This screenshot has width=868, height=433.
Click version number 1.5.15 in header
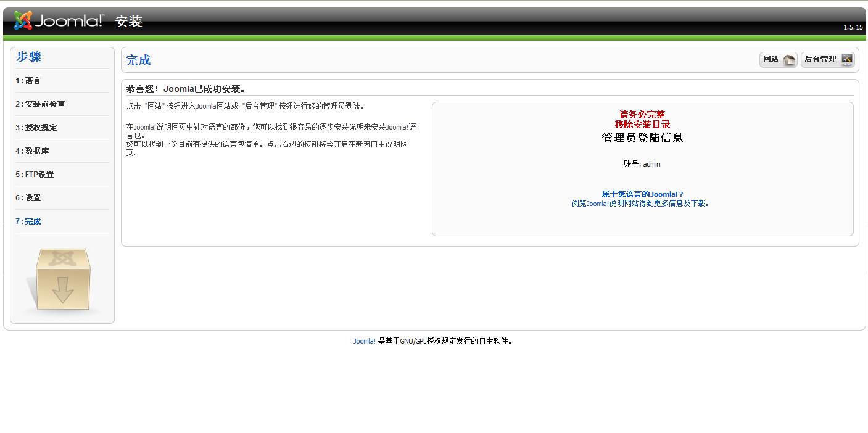pyautogui.click(x=853, y=27)
